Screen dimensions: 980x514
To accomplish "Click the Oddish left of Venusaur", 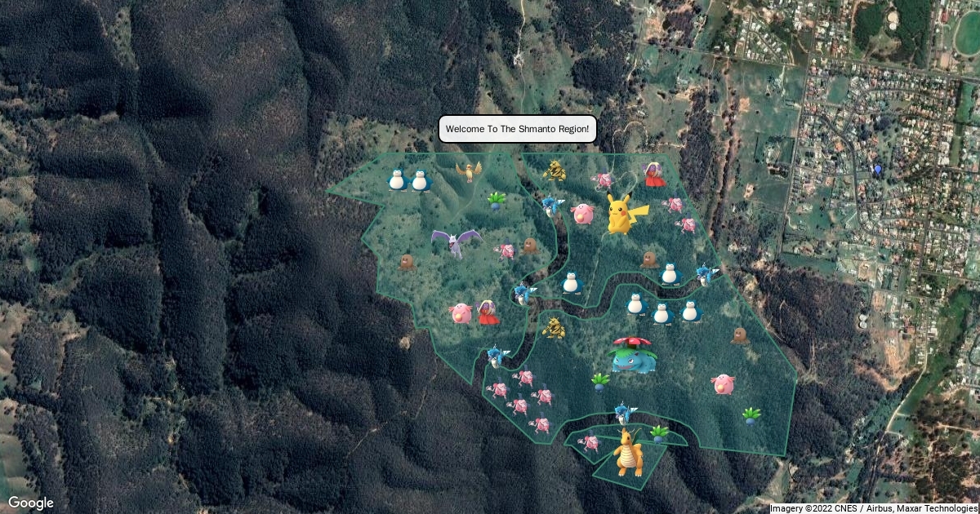I will tap(600, 381).
